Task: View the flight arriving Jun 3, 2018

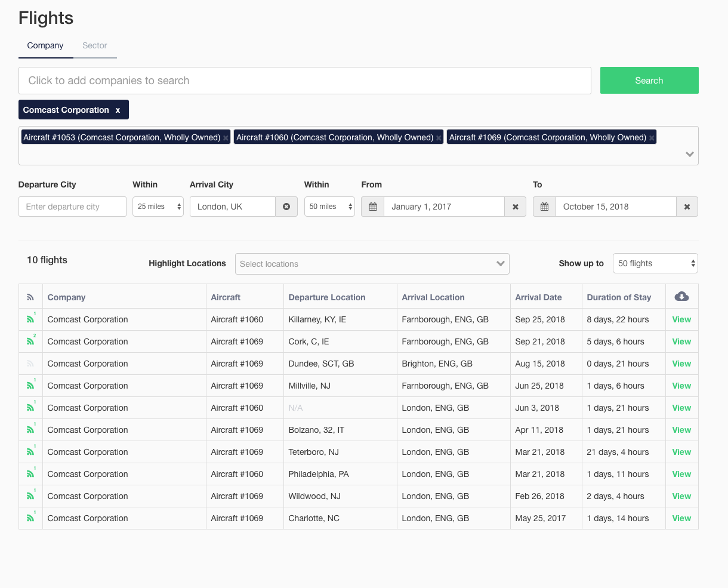Action: [x=681, y=408]
